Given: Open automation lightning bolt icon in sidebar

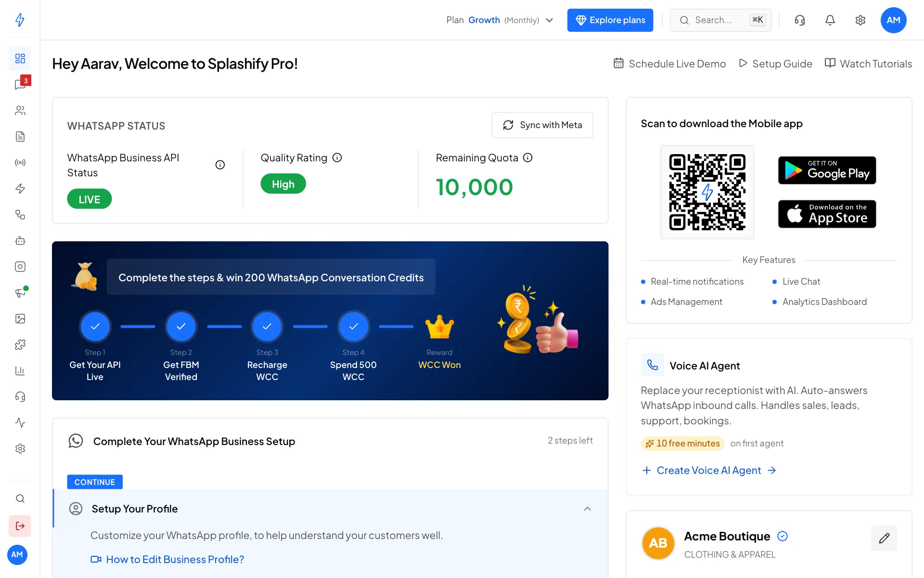Looking at the screenshot, I should (x=20, y=189).
